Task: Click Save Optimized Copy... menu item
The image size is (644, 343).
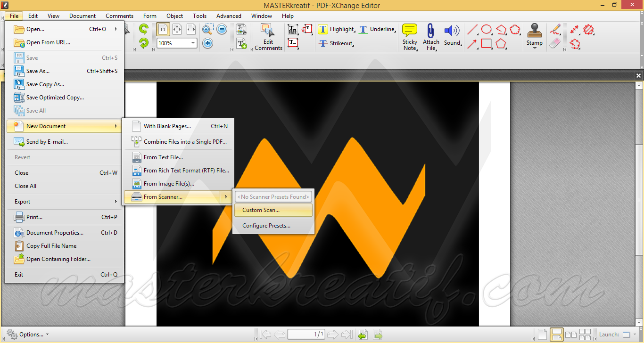Action: (64, 98)
